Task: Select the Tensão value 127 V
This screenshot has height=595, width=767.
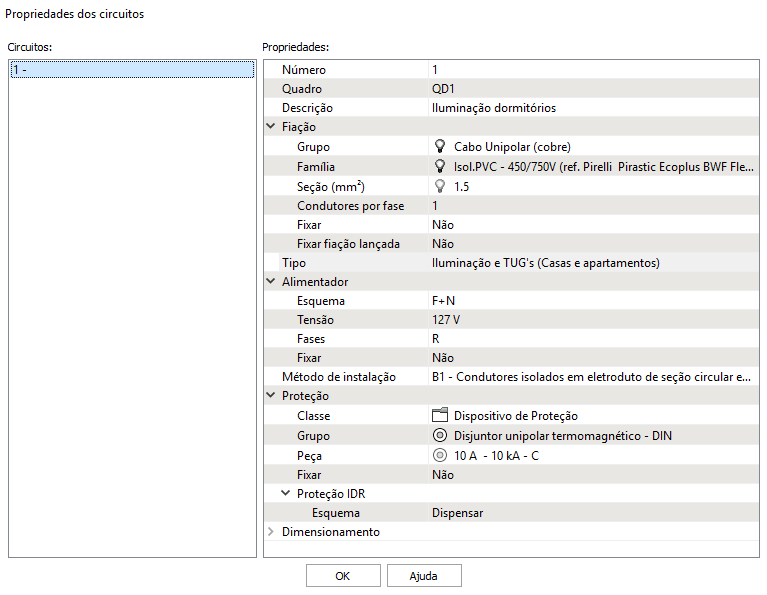Action: pos(592,320)
